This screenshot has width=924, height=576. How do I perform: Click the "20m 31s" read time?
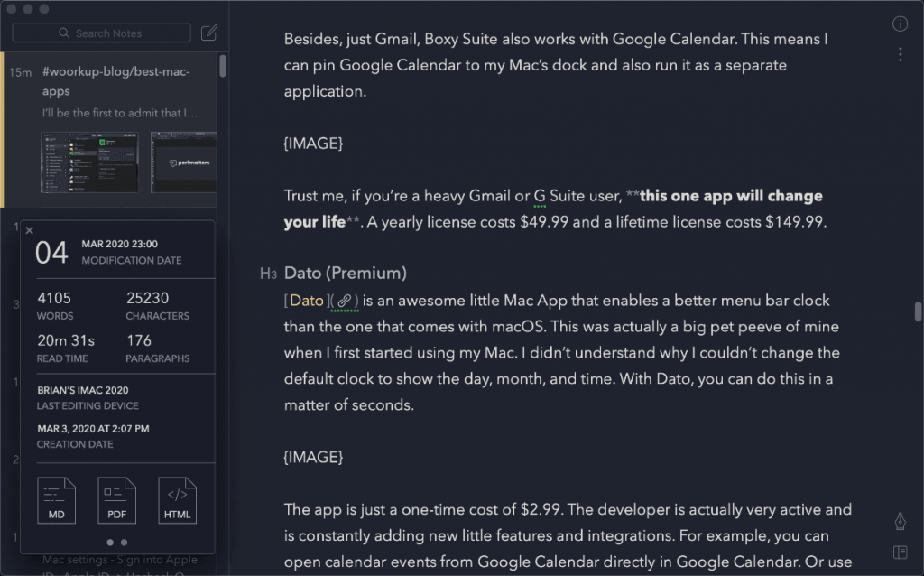[x=66, y=340]
